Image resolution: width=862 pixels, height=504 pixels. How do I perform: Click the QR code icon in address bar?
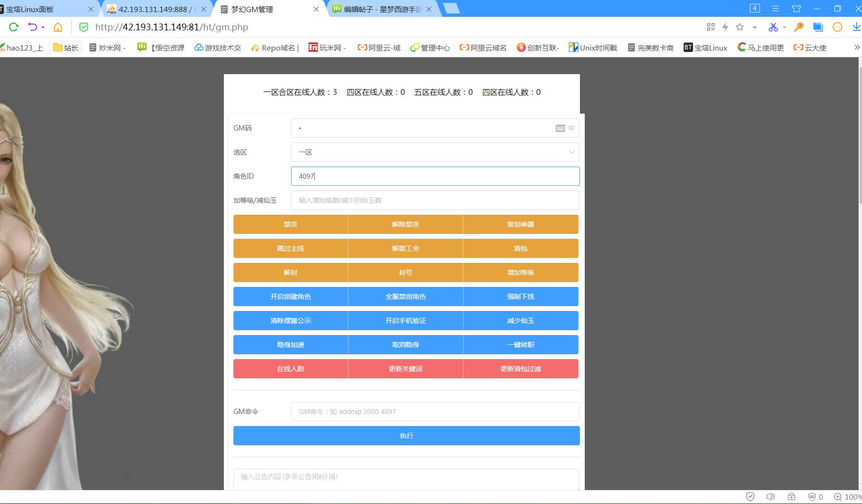(x=710, y=27)
